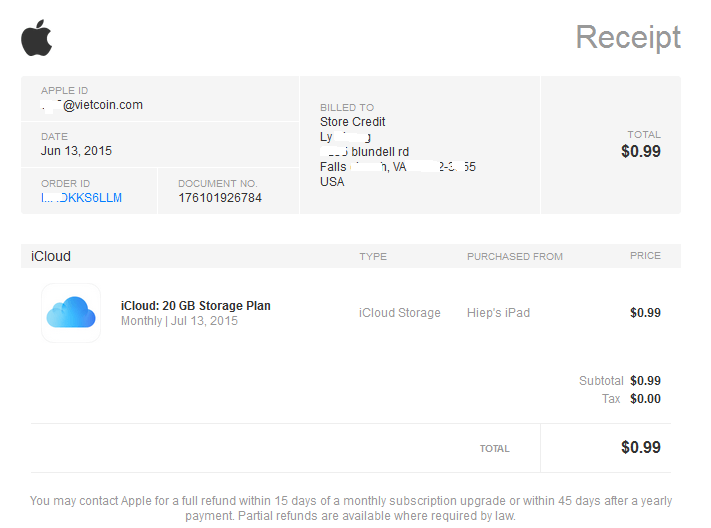This screenshot has width=711, height=528.
Task: Click the Receipt heading text
Action: pyautogui.click(x=628, y=37)
